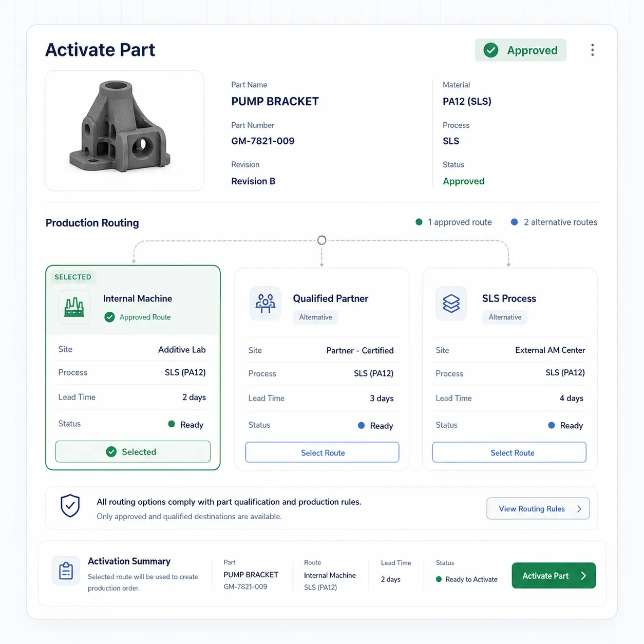This screenshot has width=644, height=644.
Task: Select Route for SLS Process
Action: click(x=509, y=452)
